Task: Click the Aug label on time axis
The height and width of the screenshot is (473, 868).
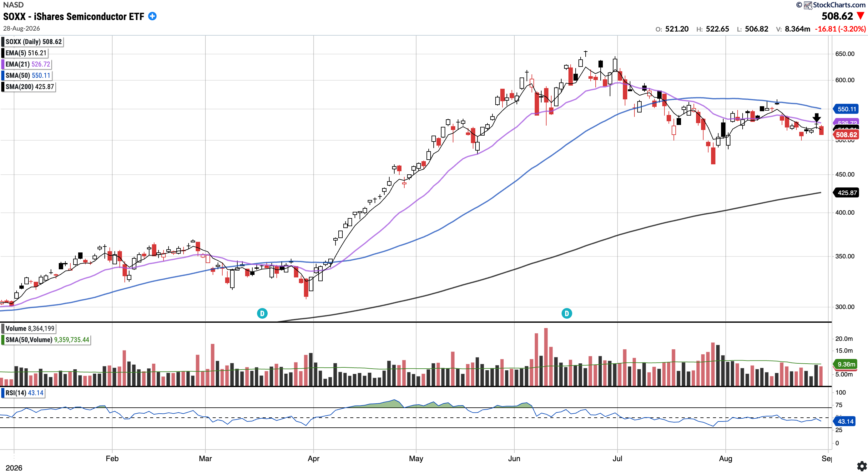Action: pyautogui.click(x=726, y=459)
